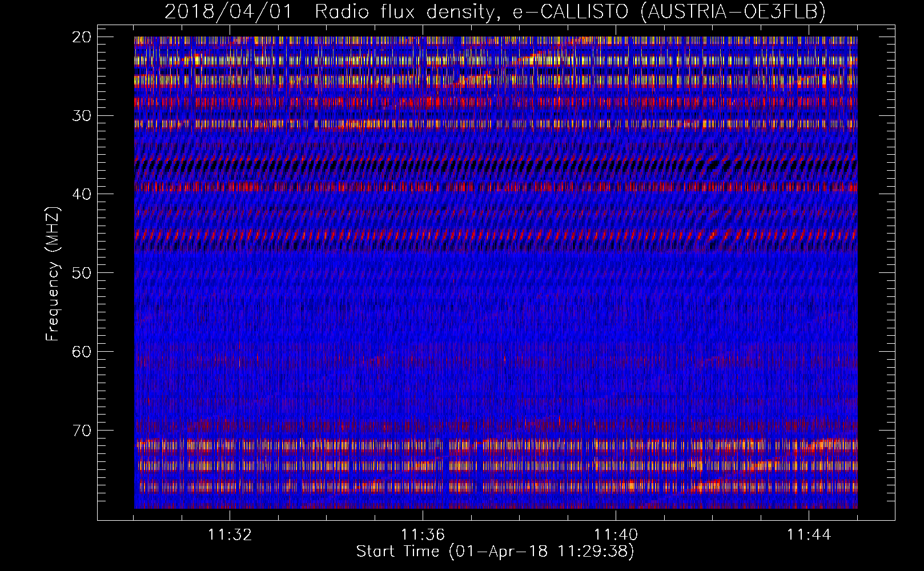924x571 pixels.
Task: Click the 20 MHz frequency tick label
Action: pos(82,37)
